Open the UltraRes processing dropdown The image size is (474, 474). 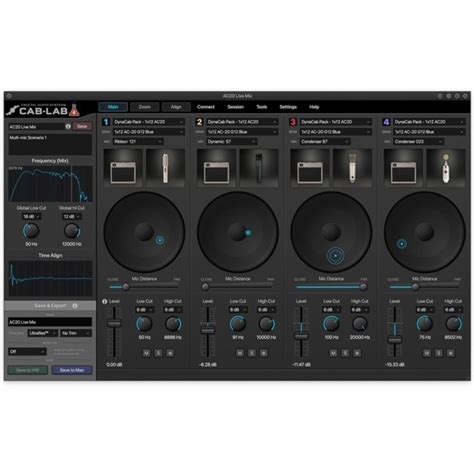click(x=43, y=333)
